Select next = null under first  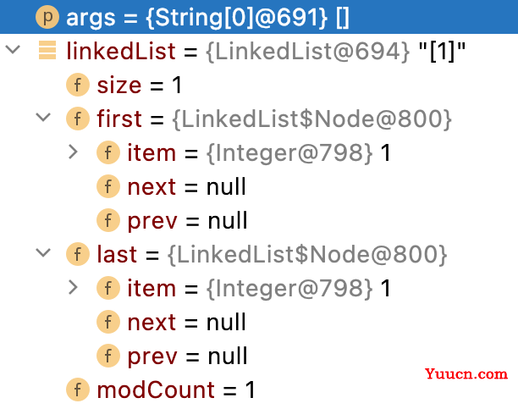pos(259,186)
